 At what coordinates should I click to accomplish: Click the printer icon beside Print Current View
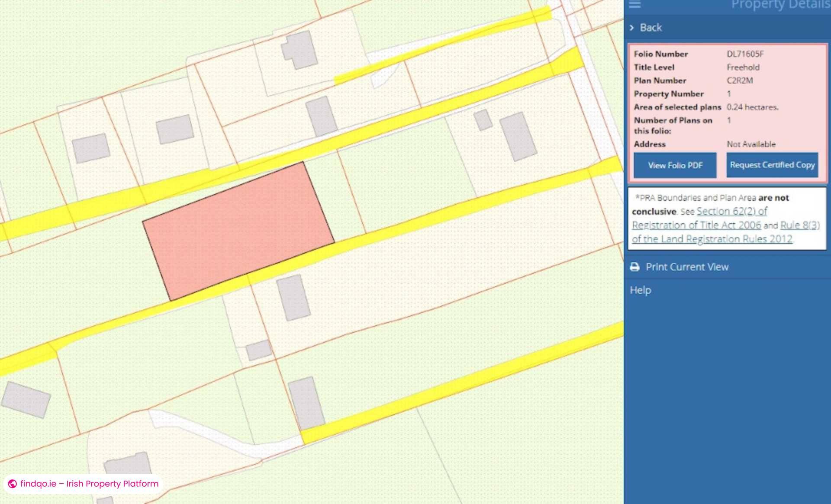634,267
